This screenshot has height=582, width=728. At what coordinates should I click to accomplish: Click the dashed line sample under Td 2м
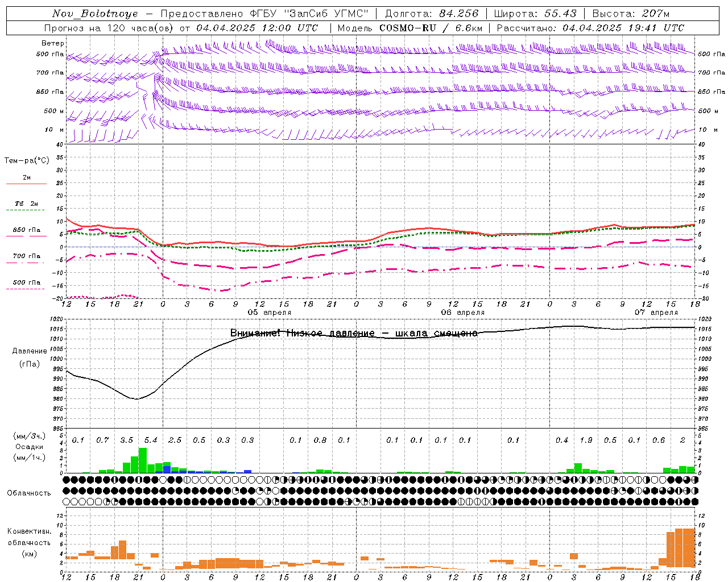tap(25, 210)
